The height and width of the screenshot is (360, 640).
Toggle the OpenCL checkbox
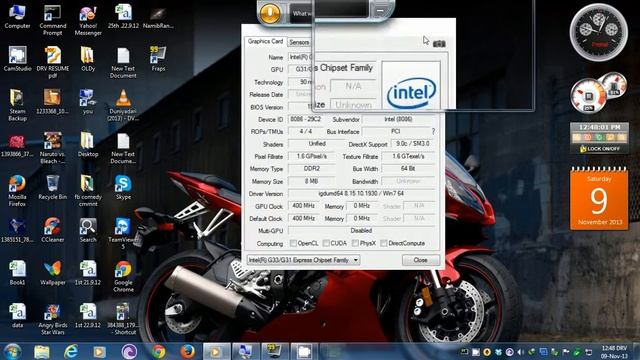[x=293, y=243]
